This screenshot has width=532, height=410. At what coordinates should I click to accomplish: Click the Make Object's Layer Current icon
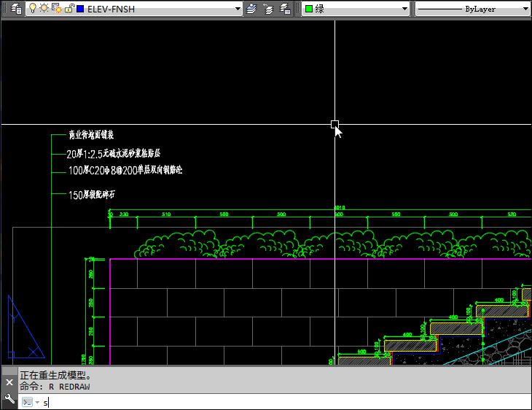point(252,9)
